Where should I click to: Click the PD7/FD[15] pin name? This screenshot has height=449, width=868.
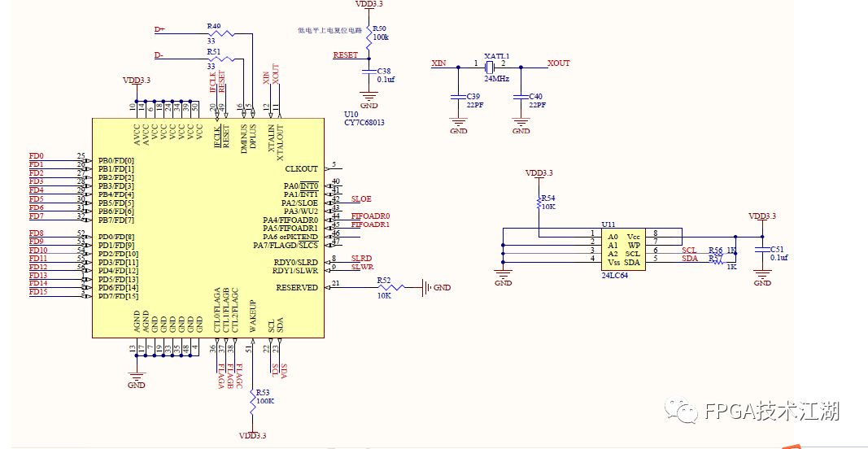click(118, 296)
